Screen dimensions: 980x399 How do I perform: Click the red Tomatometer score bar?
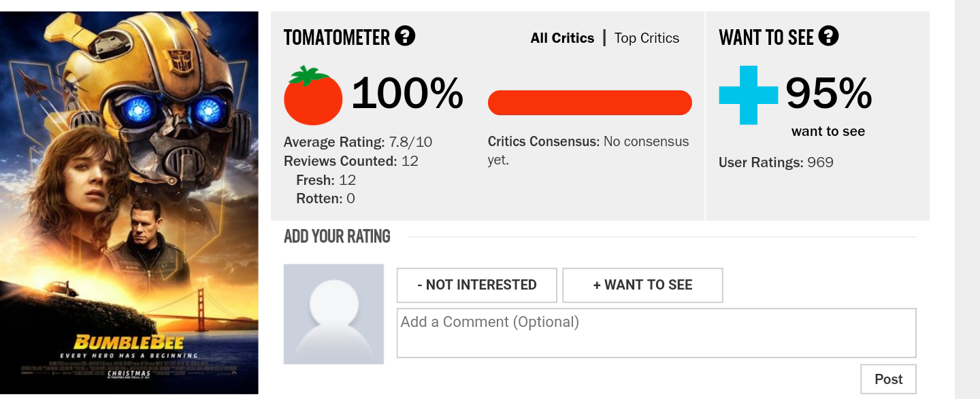pos(589,103)
